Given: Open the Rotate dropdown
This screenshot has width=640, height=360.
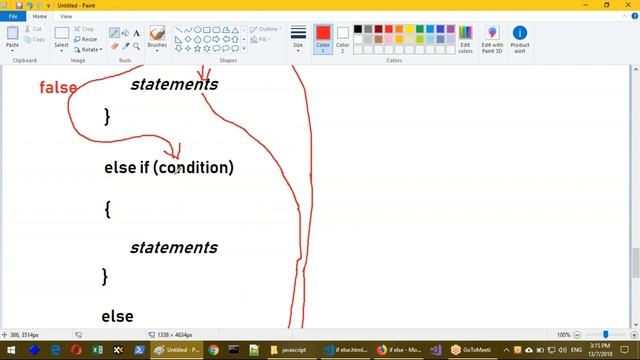Looking at the screenshot, I should point(88,49).
